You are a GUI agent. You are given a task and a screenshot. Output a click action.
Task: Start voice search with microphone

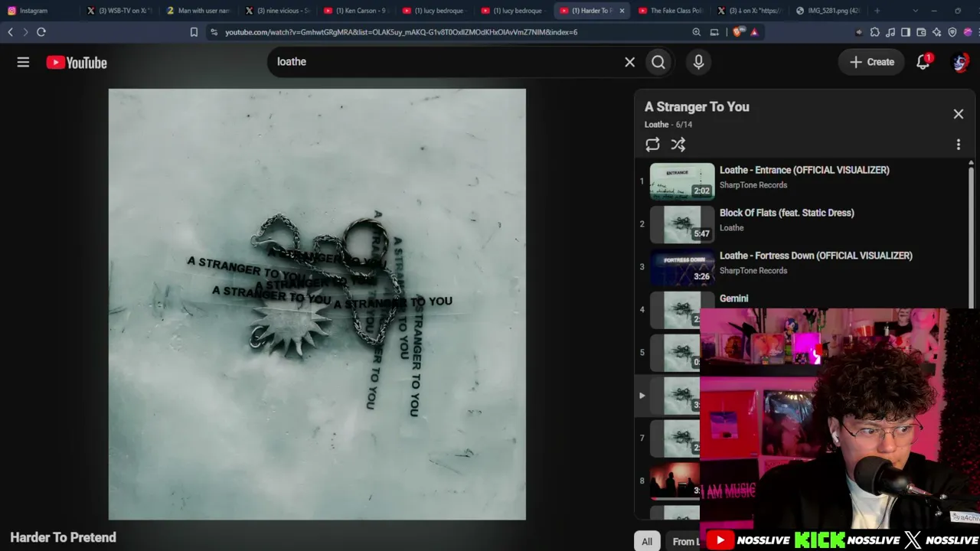click(698, 62)
